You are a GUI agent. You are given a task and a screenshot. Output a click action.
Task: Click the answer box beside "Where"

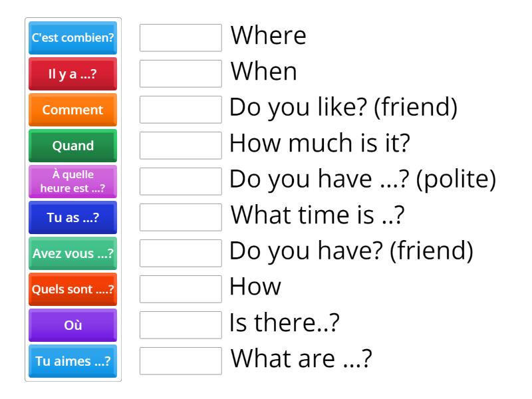[x=180, y=38]
